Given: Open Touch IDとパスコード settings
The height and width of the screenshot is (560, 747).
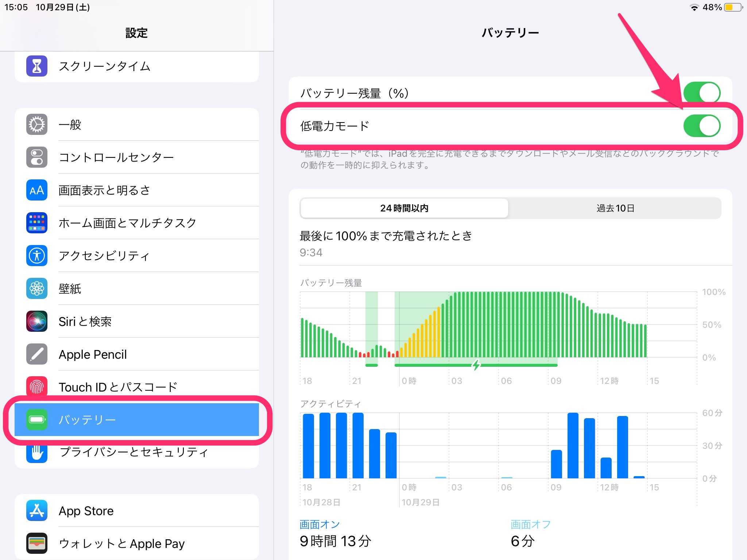Looking at the screenshot, I should pyautogui.click(x=137, y=387).
